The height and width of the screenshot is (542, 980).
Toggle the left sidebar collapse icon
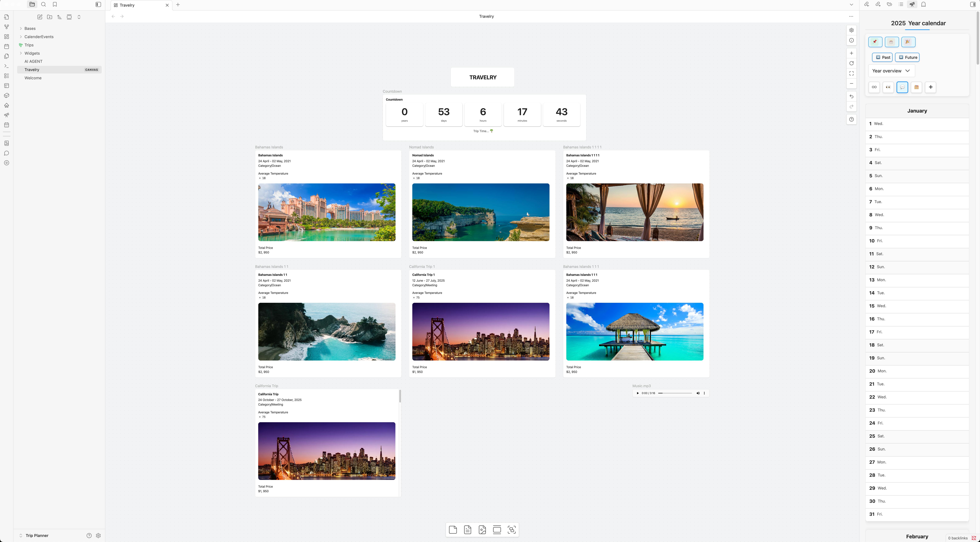tap(98, 5)
